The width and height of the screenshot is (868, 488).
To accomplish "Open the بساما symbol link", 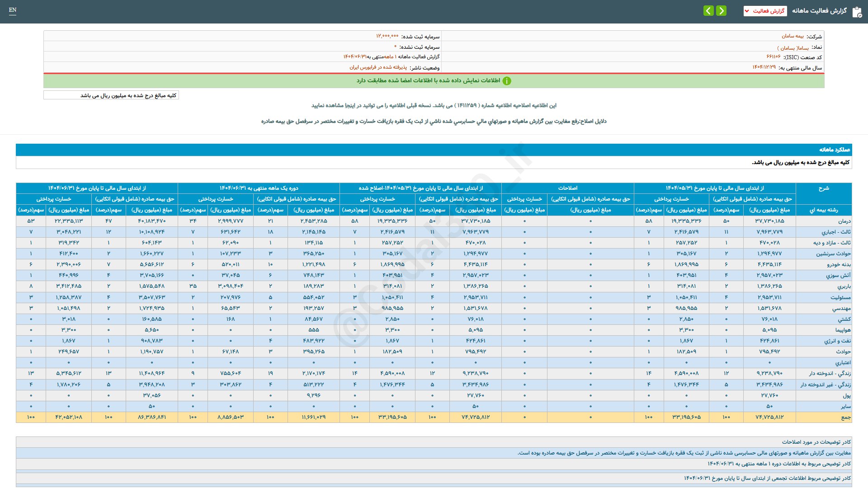I will tap(793, 47).
